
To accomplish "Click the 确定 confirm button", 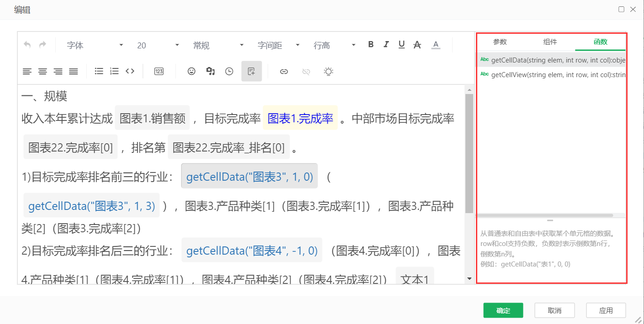I will [x=503, y=310].
